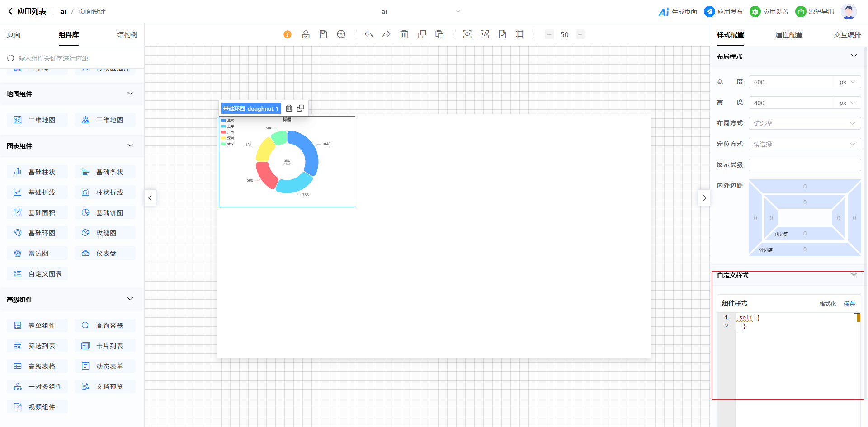Collapse the left component panel

(x=150, y=198)
